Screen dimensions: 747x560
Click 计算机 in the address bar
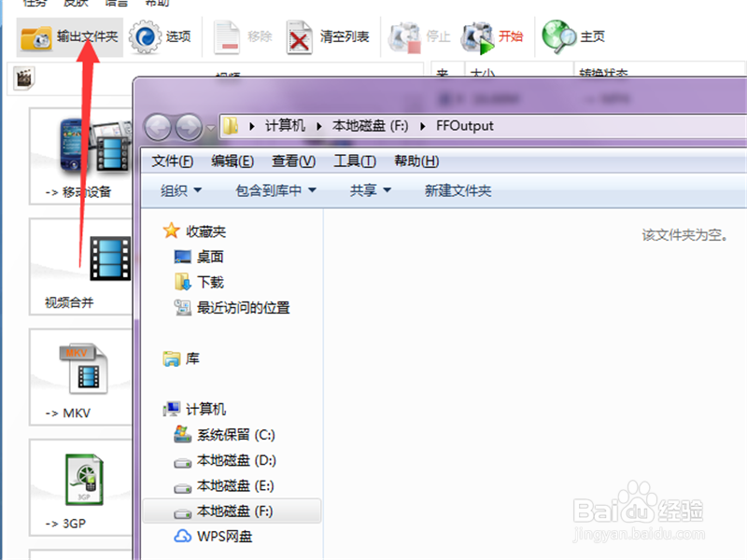point(285,126)
